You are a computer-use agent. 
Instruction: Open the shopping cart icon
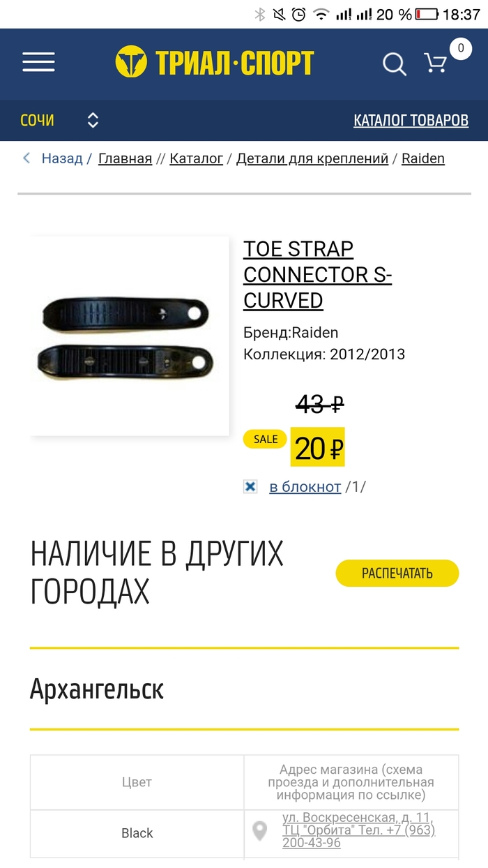pos(436,63)
